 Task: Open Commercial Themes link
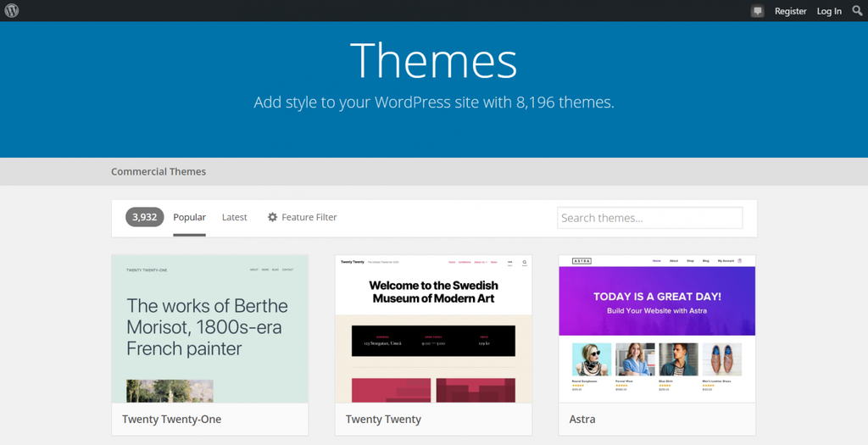(x=159, y=171)
